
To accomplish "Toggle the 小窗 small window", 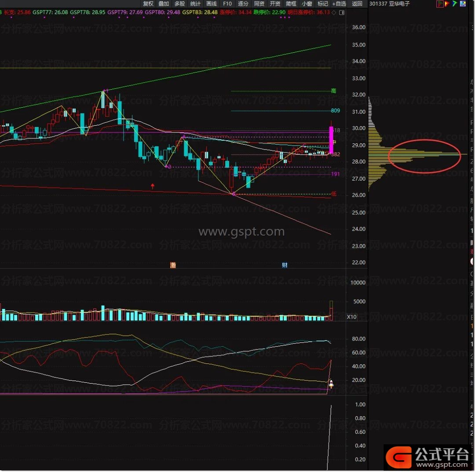I will 307,4.
